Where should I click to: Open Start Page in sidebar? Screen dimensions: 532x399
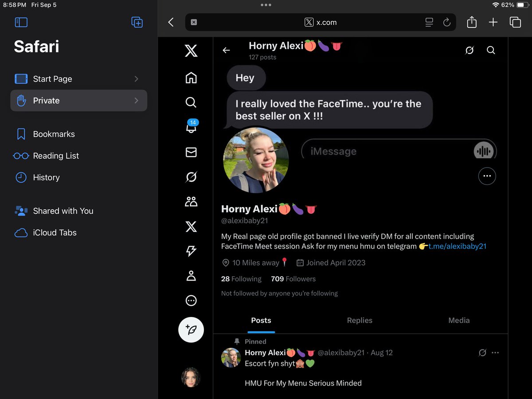coord(78,79)
